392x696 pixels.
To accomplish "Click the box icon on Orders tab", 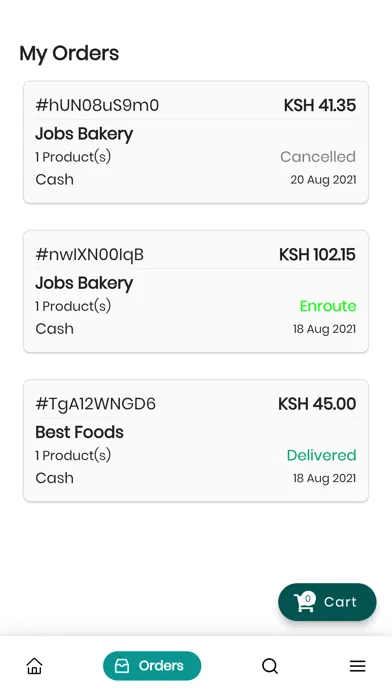I will [x=122, y=666].
